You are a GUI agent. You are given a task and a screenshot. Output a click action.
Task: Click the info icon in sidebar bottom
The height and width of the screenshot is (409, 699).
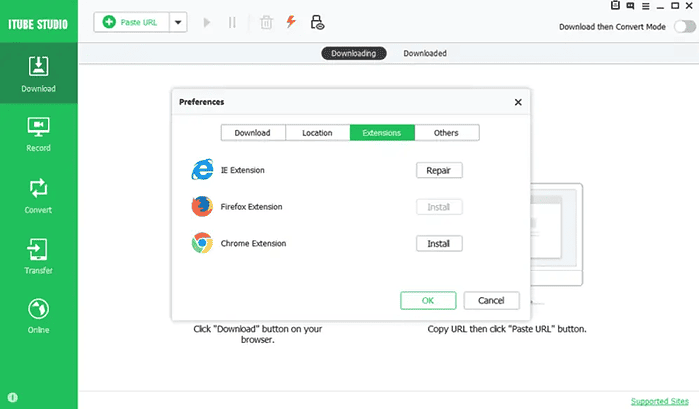[12, 397]
